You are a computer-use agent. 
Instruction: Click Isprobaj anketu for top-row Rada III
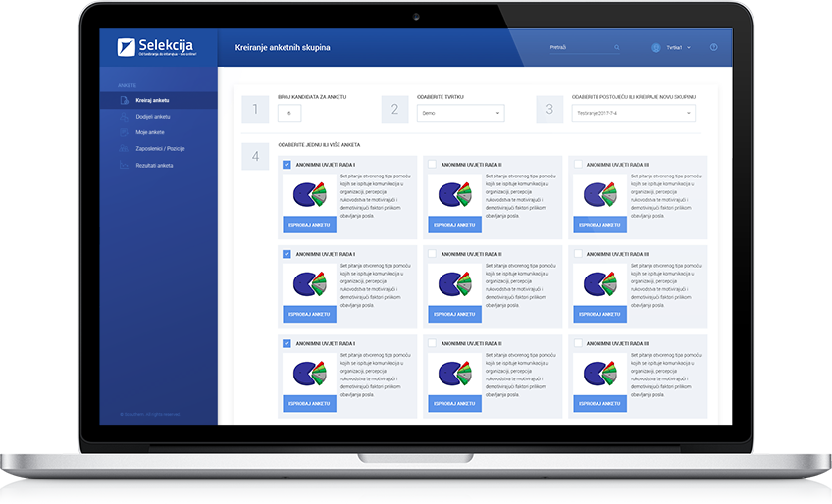pyautogui.click(x=600, y=225)
